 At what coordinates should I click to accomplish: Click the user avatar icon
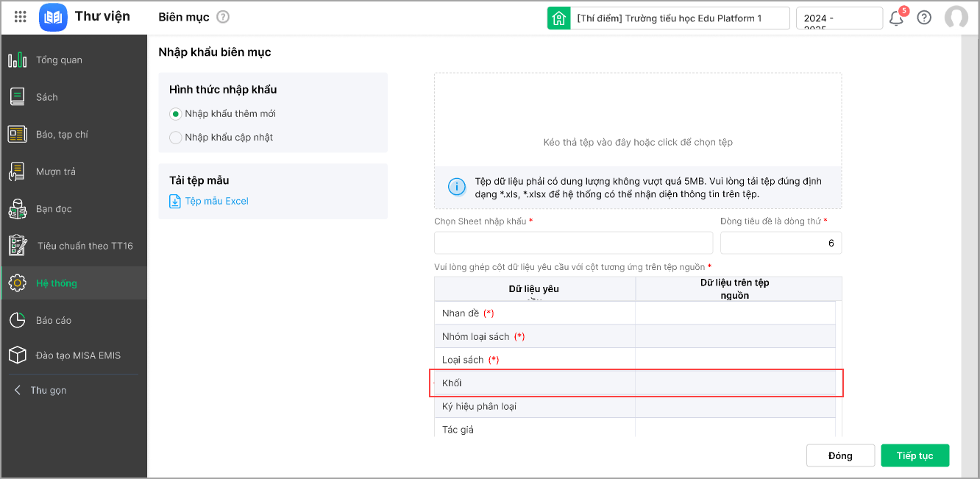coord(956,18)
